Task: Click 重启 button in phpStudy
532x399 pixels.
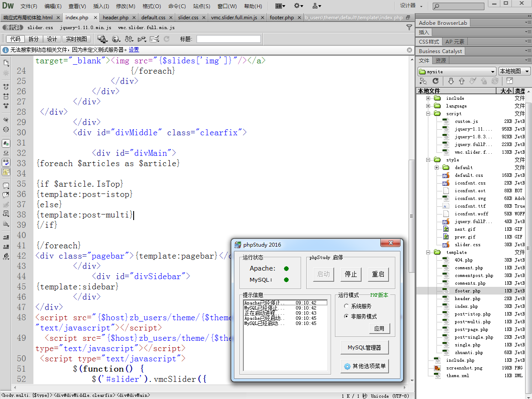Action: [378, 274]
